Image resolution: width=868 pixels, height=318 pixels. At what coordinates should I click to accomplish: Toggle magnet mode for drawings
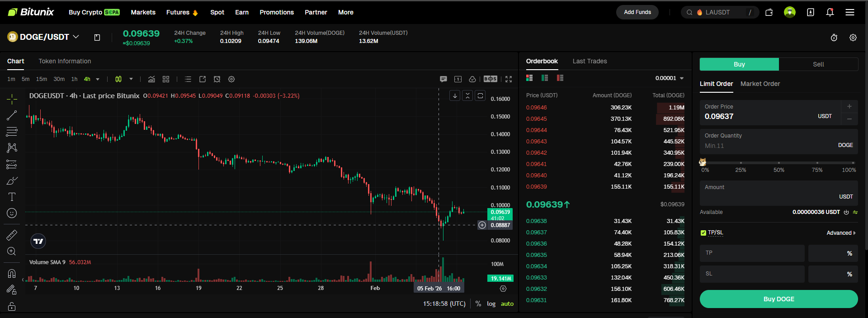[x=12, y=273]
